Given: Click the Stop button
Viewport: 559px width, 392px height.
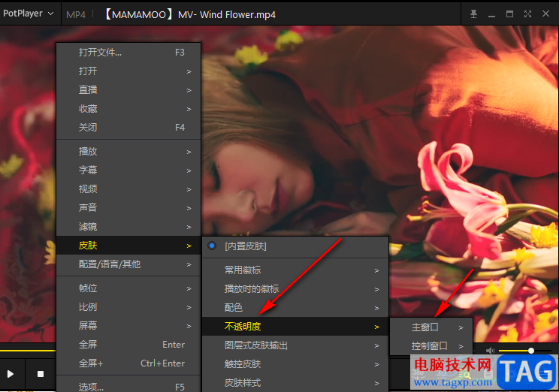Looking at the screenshot, I should [41, 374].
